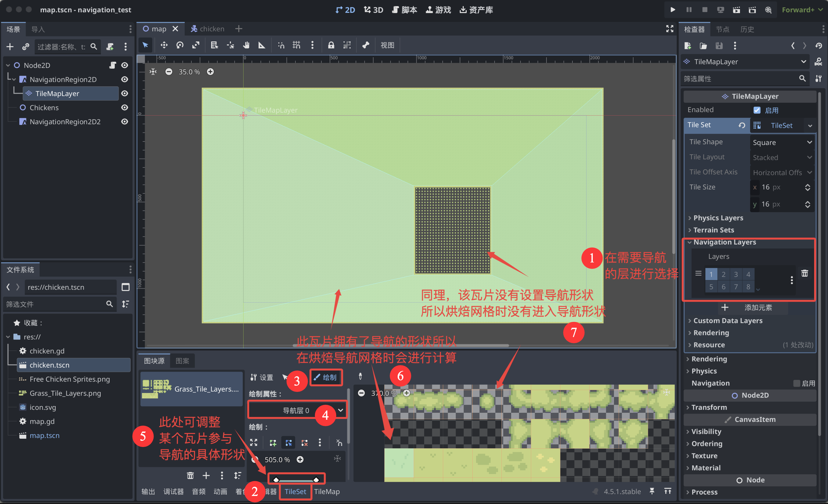The height and width of the screenshot is (504, 828).
Task: Expand the Physics Layers section
Action: pyautogui.click(x=718, y=218)
